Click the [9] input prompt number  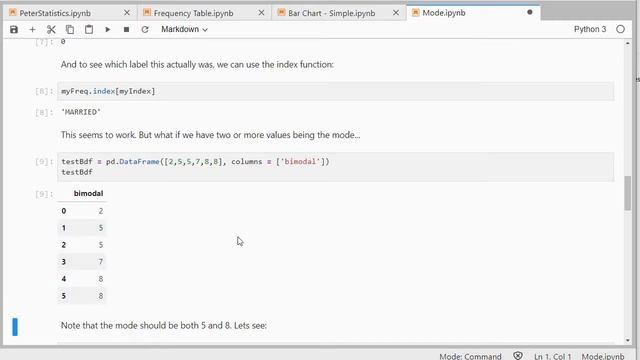(x=44, y=162)
